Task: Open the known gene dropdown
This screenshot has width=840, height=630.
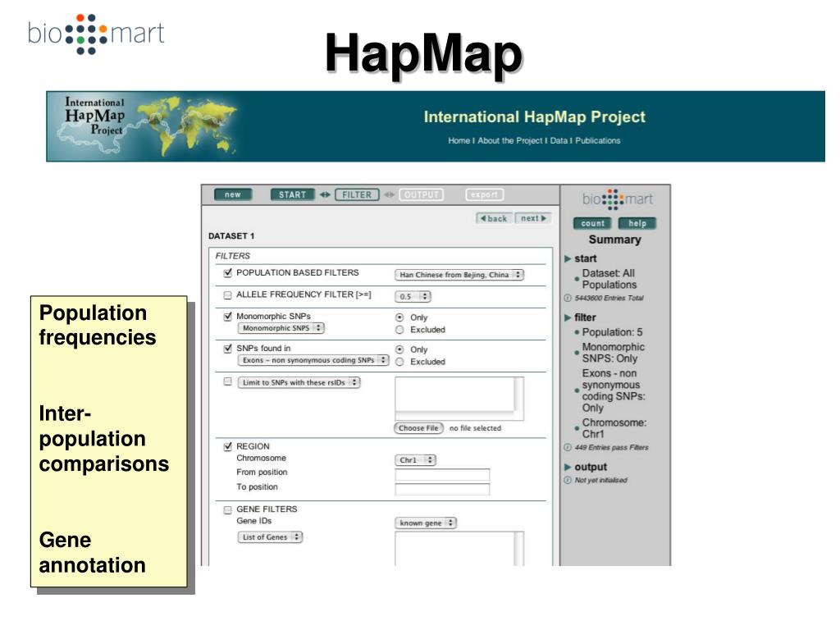Action: [x=426, y=523]
